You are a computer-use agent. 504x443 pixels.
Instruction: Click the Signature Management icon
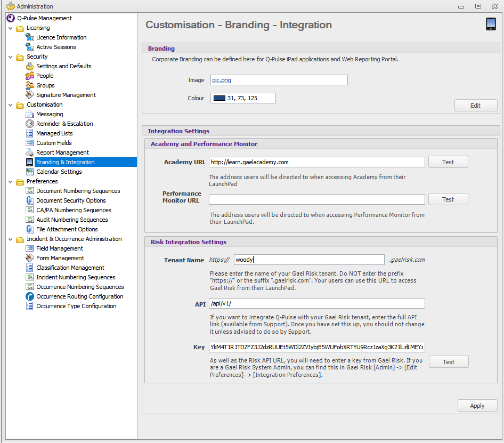coord(30,95)
